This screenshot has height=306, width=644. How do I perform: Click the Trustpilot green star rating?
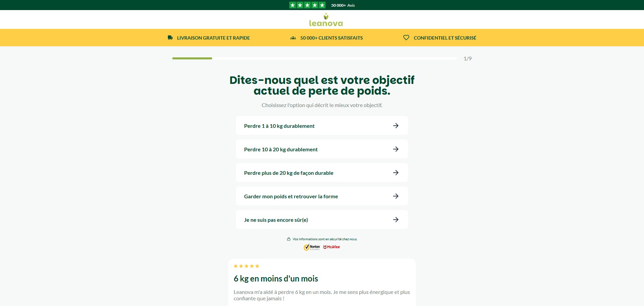coord(307,5)
